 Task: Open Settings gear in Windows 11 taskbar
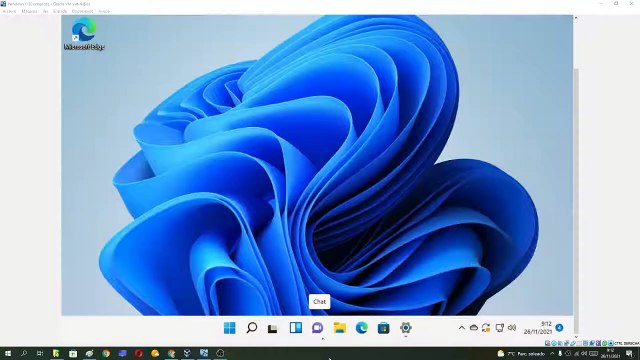[405, 328]
